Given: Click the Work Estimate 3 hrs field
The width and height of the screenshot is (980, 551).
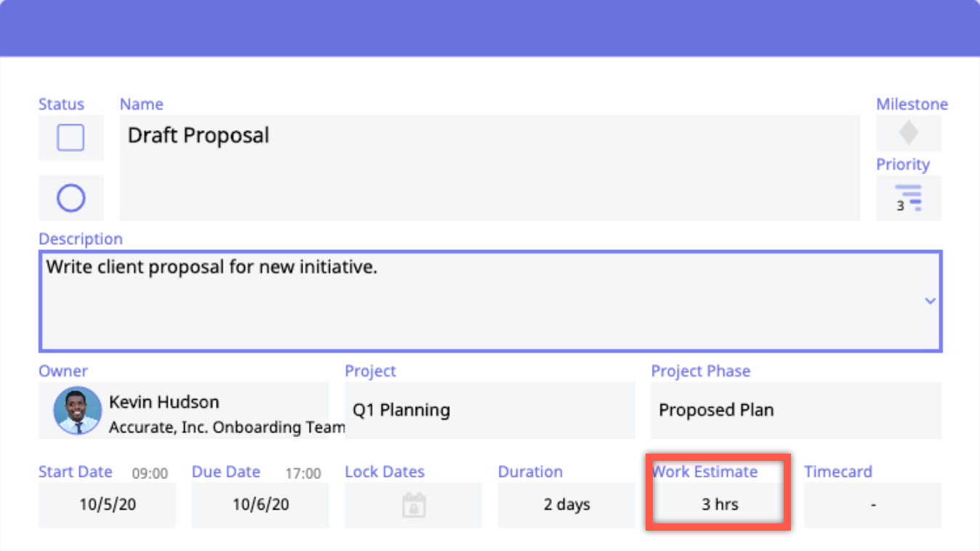Looking at the screenshot, I should click(719, 504).
